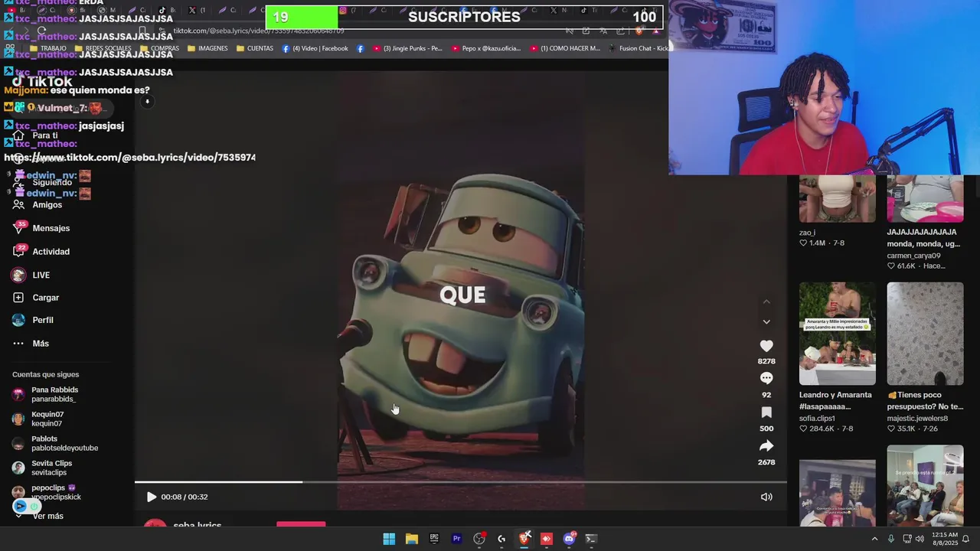
Task: Open File Explorer from taskbar
Action: 411,539
